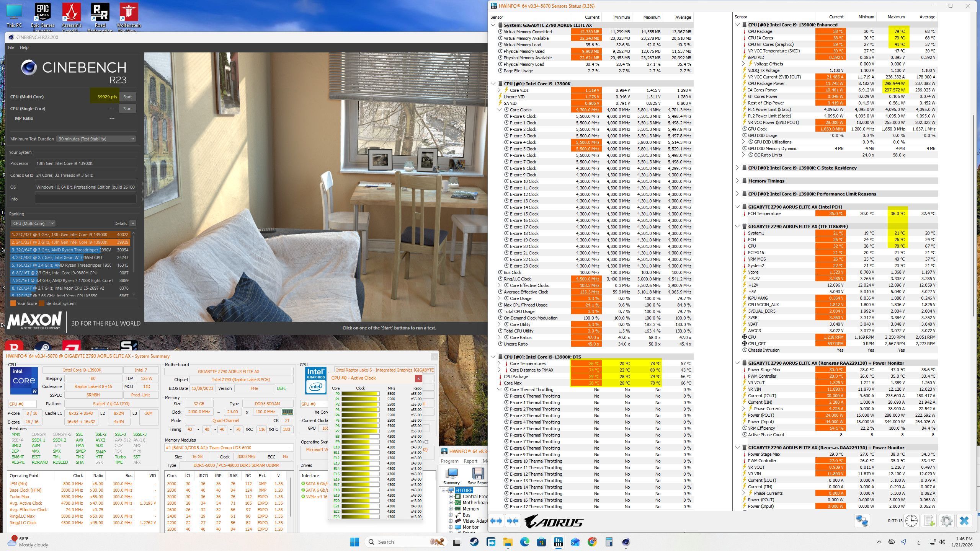Start the CPU Multi Core test
980x551 pixels.
(x=127, y=97)
